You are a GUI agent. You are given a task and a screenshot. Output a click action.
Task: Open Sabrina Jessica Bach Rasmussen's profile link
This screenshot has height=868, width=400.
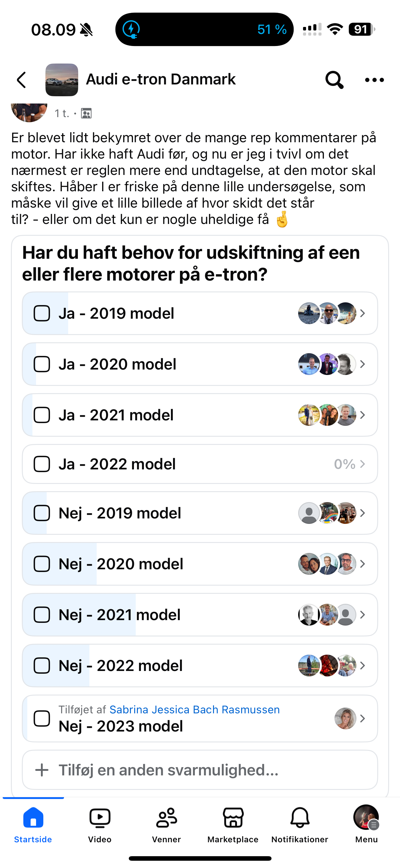194,710
